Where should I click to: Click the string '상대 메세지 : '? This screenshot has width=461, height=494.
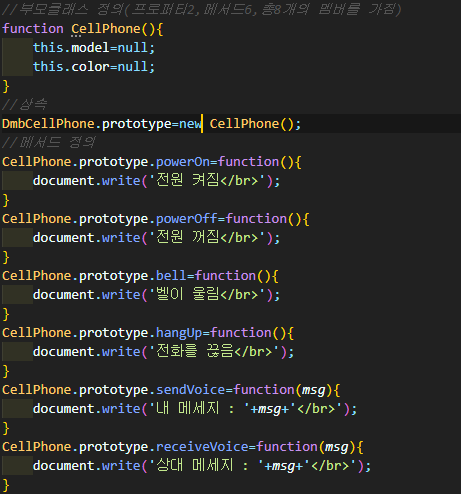click(x=206, y=466)
